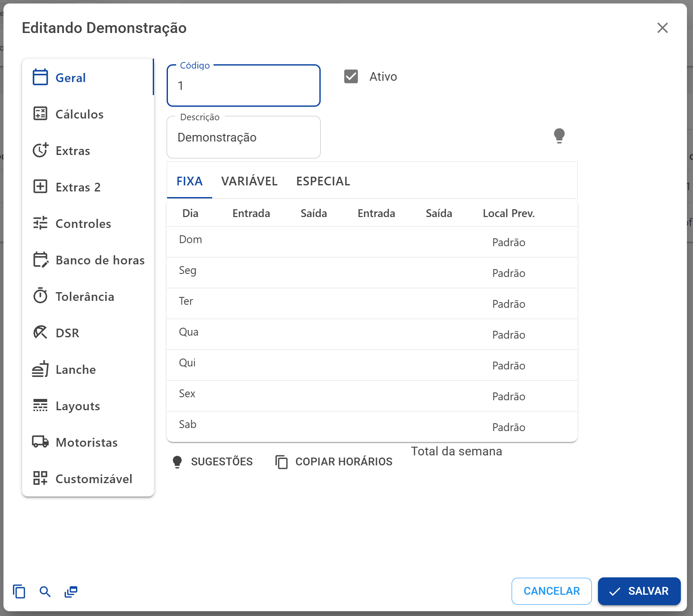Click the Controles sliders icon
Screen dimensions: 693x616
click(x=40, y=223)
